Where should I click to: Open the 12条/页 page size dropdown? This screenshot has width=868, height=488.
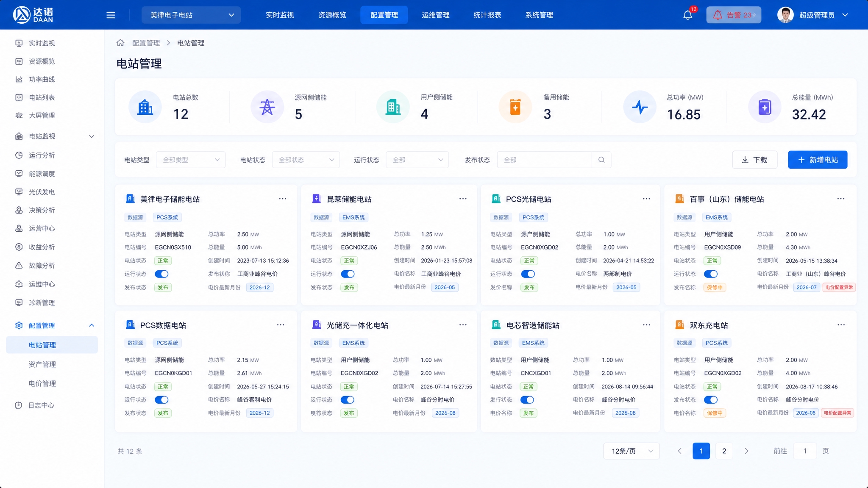click(632, 451)
